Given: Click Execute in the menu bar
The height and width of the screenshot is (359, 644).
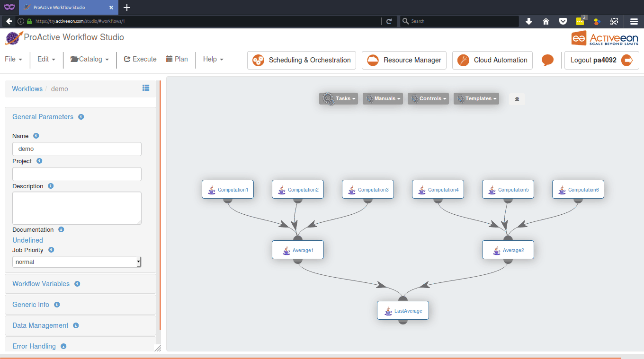Looking at the screenshot, I should click(140, 59).
